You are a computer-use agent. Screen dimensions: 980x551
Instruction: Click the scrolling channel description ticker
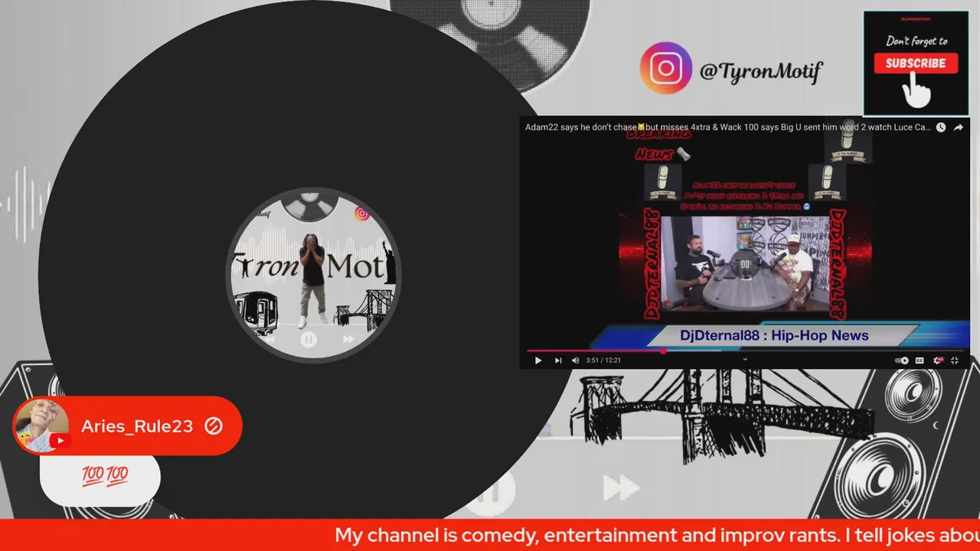[x=490, y=535]
